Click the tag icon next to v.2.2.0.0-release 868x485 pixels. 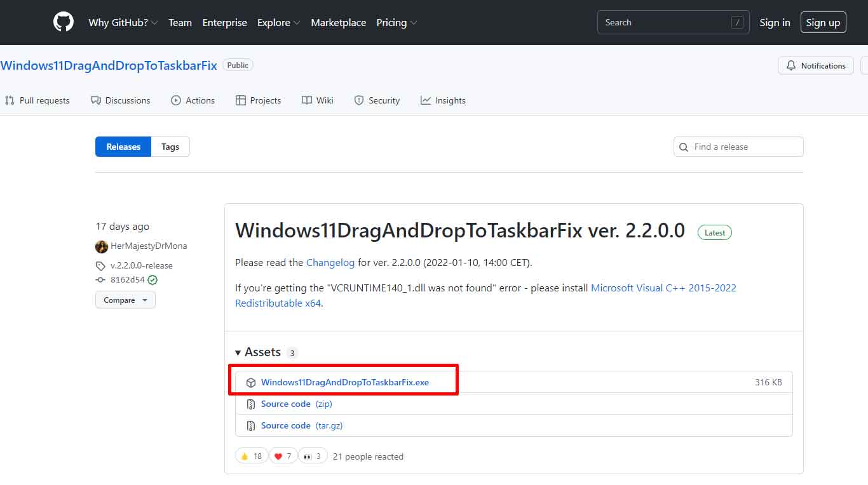tap(100, 265)
